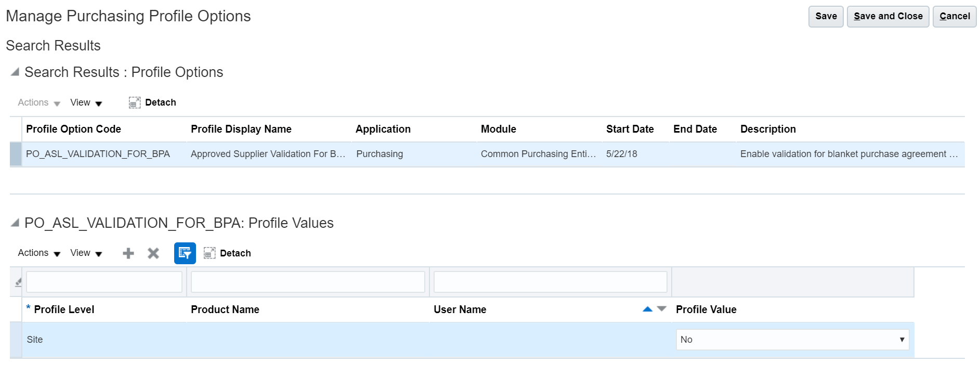Click the Profile Level filter field
Image resolution: width=980 pixels, height=375 pixels.
coord(104,282)
